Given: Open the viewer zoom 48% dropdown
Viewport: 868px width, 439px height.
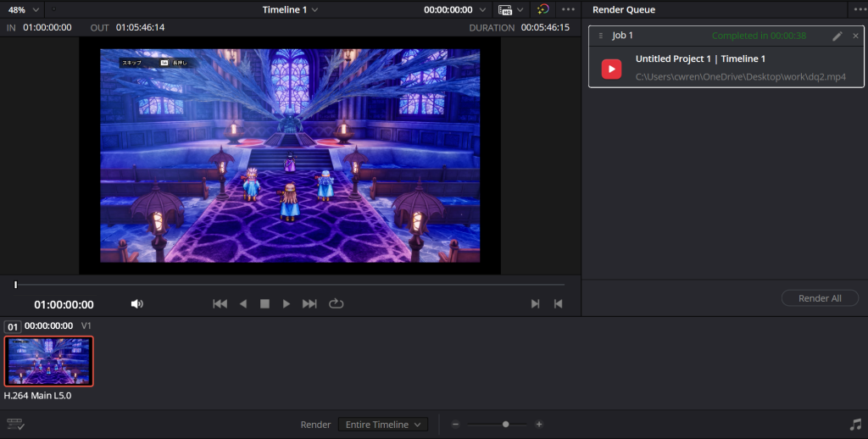Looking at the screenshot, I should click(x=24, y=9).
